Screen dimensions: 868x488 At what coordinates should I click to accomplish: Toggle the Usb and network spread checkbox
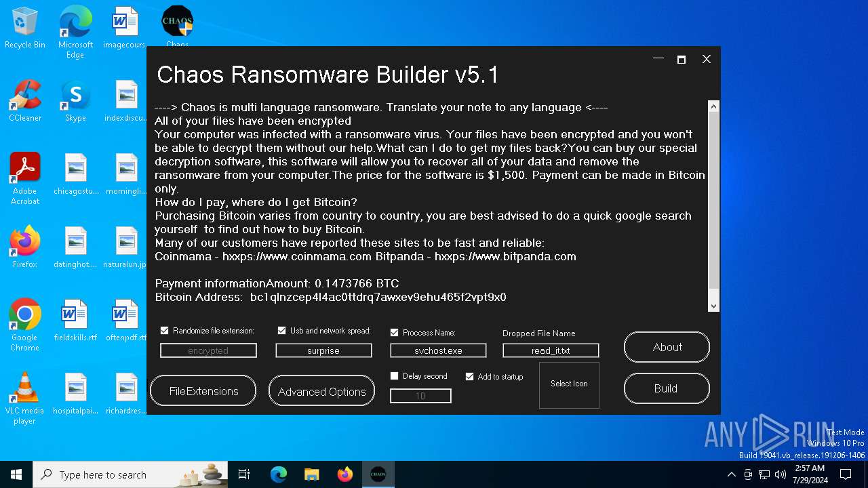pos(281,331)
